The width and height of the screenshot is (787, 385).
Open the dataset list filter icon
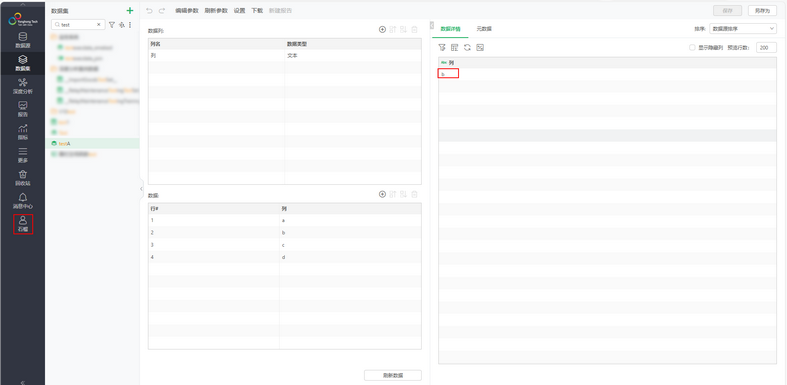pos(112,24)
